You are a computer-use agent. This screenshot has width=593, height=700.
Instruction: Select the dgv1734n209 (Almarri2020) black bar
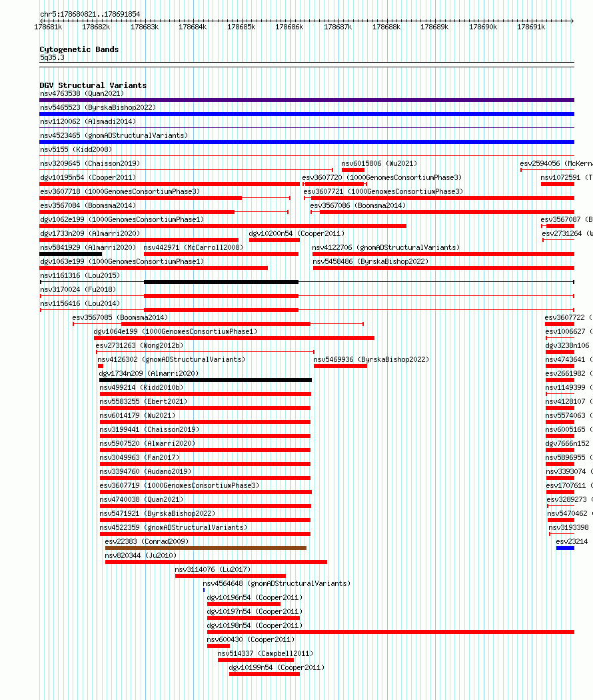pos(206,381)
